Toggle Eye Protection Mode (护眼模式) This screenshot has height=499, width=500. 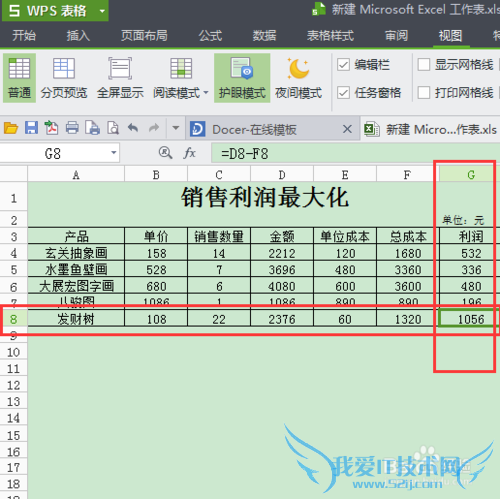click(242, 78)
